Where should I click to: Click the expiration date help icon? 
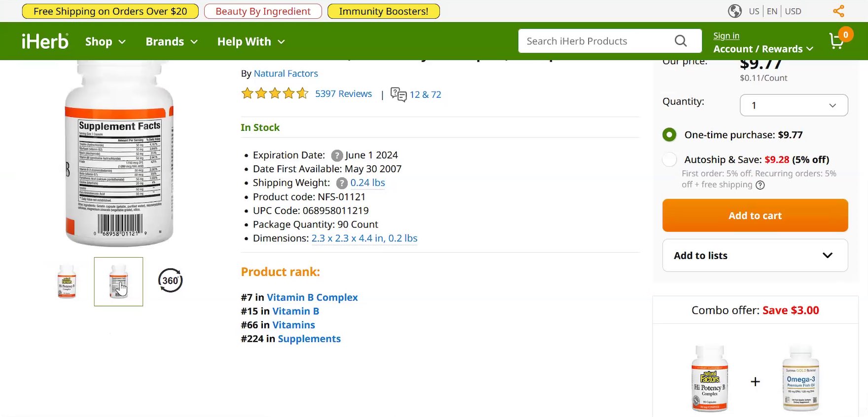pos(337,155)
